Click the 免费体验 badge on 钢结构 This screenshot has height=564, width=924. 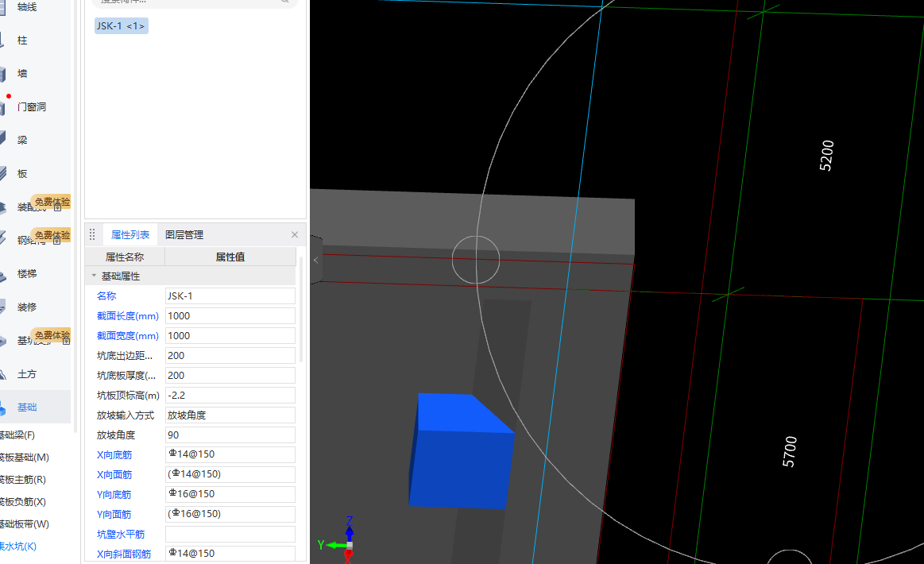(52, 235)
